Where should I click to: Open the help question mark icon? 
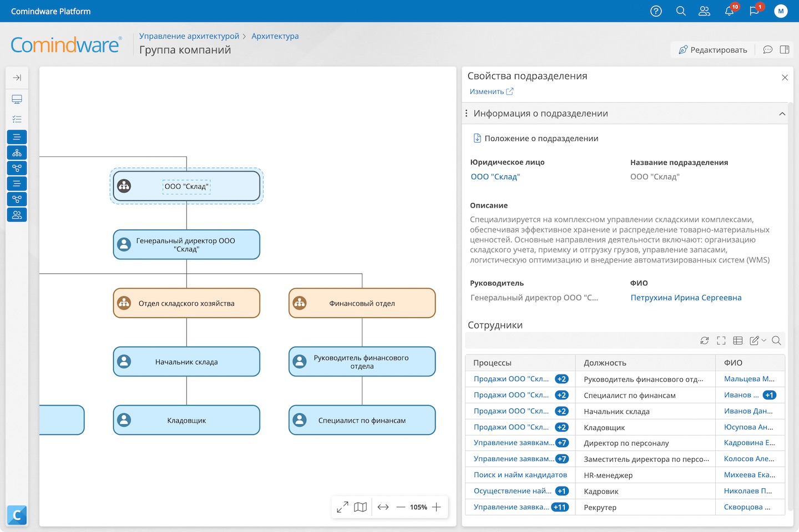656,11
